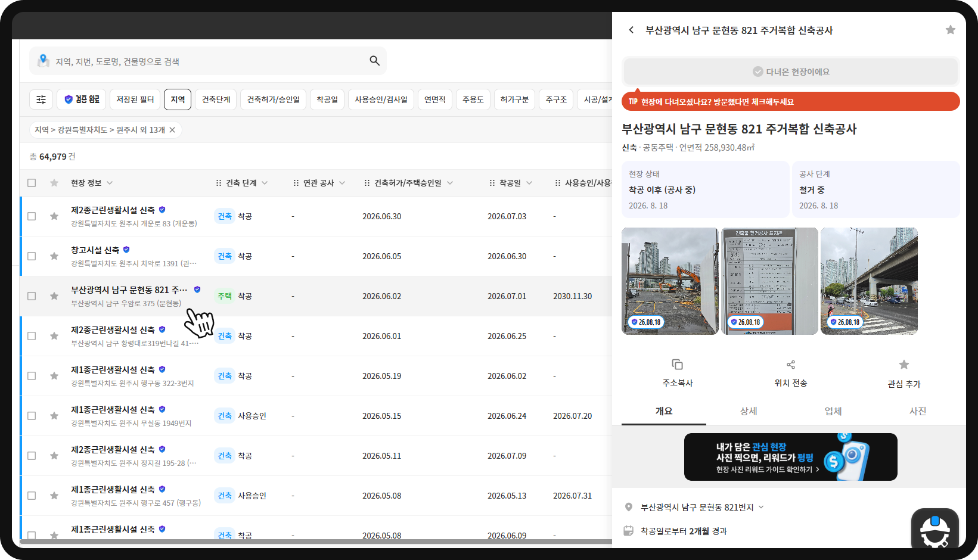Viewport: 978px width, 560px height.
Task: Click the 연관 공사 column grip icon
Action: click(x=296, y=183)
